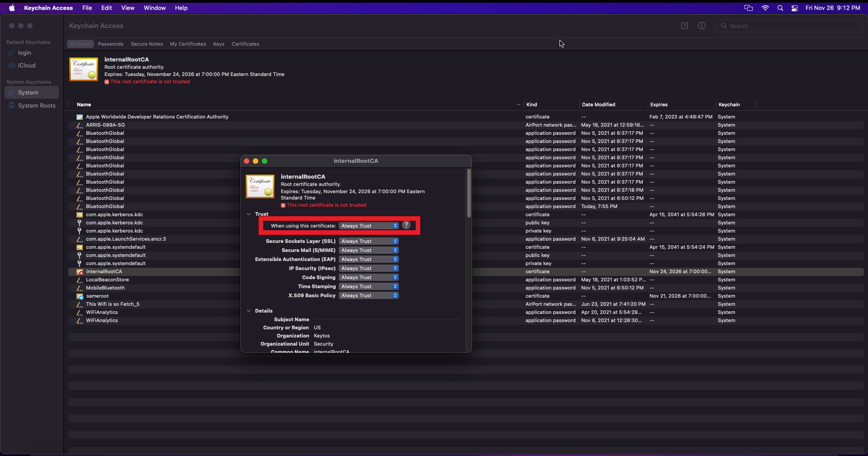The image size is (868, 456).
Task: Open Secure Mail (S/MIME) trust dropdown
Action: 369,250
